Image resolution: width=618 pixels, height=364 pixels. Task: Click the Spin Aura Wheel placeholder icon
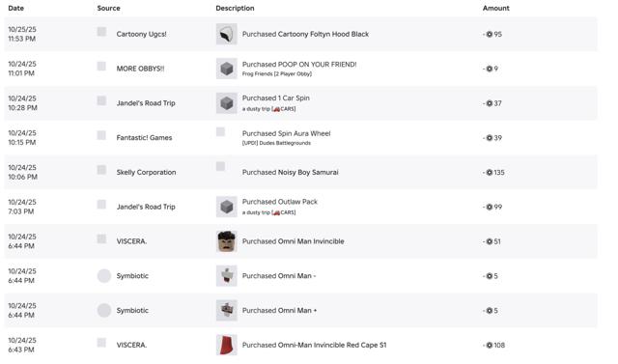tap(221, 132)
